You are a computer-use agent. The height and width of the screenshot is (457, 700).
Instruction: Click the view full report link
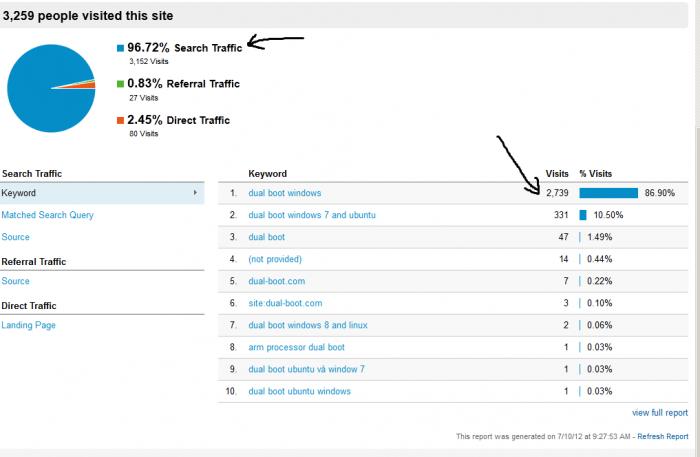(x=660, y=413)
